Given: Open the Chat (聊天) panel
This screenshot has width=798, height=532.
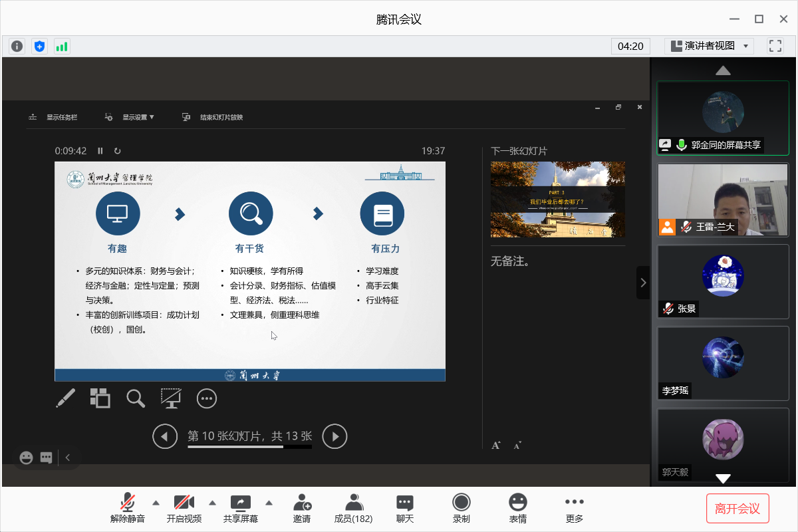Looking at the screenshot, I should pos(404,508).
